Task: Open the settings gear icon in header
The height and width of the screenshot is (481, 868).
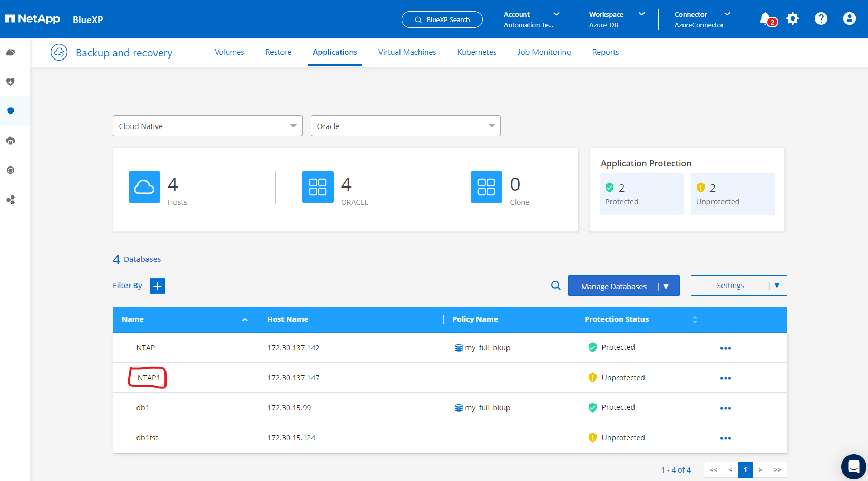Action: (x=793, y=19)
